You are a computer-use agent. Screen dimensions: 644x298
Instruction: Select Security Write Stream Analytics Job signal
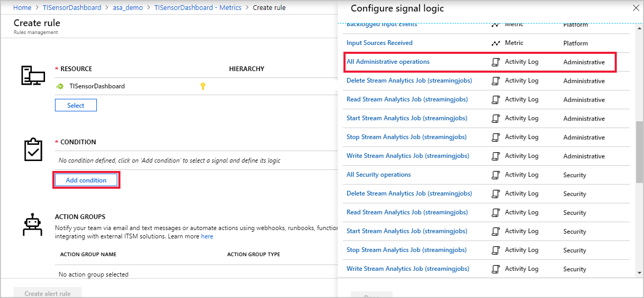[x=408, y=269]
